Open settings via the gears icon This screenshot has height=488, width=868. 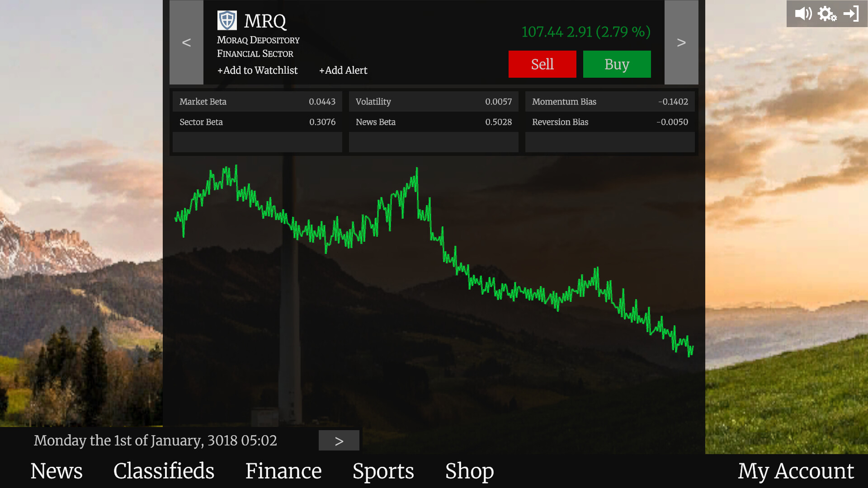(827, 14)
